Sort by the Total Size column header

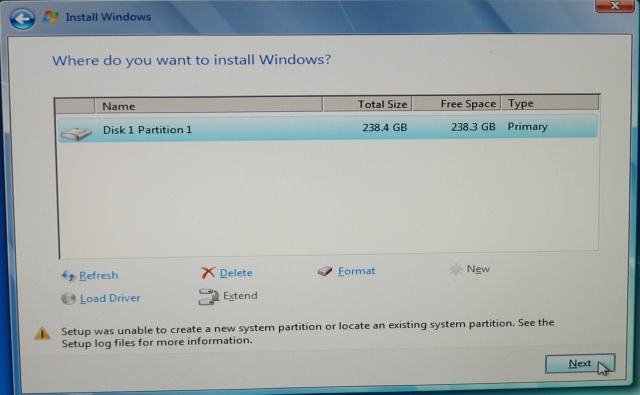pos(368,104)
